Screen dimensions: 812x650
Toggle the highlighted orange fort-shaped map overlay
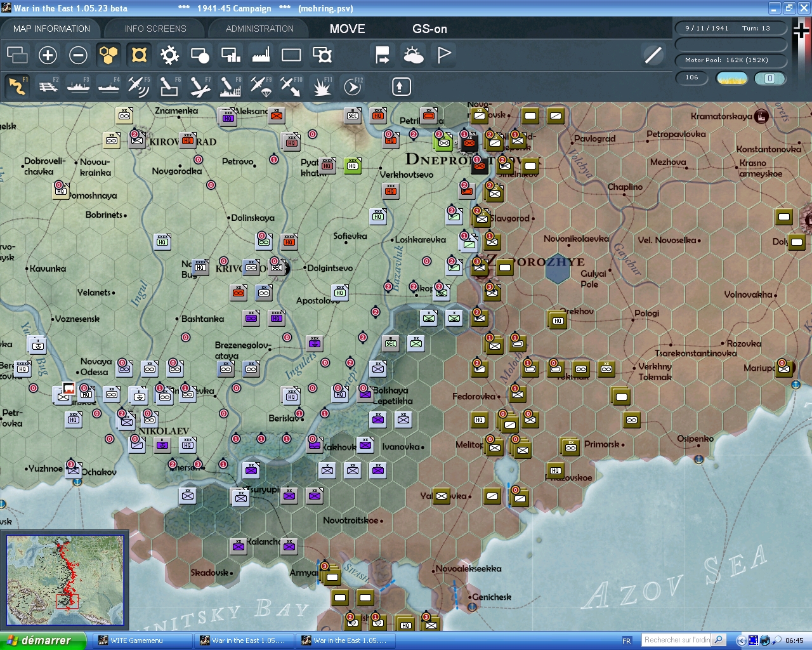coord(139,55)
